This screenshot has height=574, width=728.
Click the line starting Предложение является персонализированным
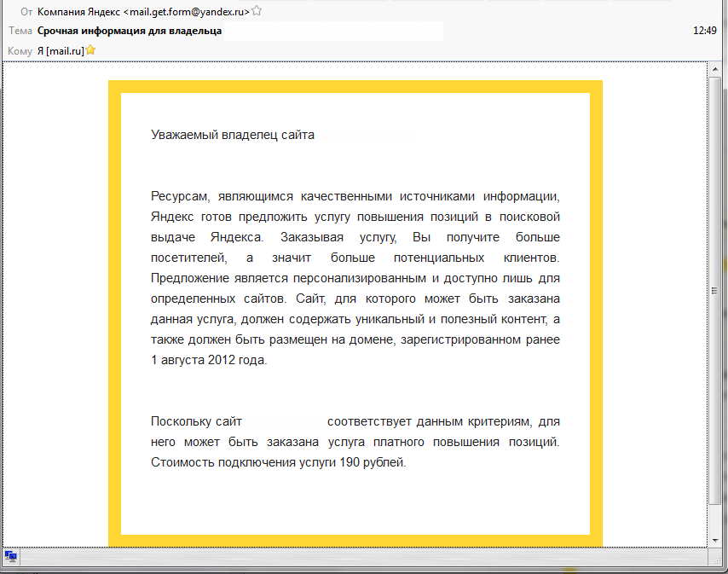[x=355, y=278]
